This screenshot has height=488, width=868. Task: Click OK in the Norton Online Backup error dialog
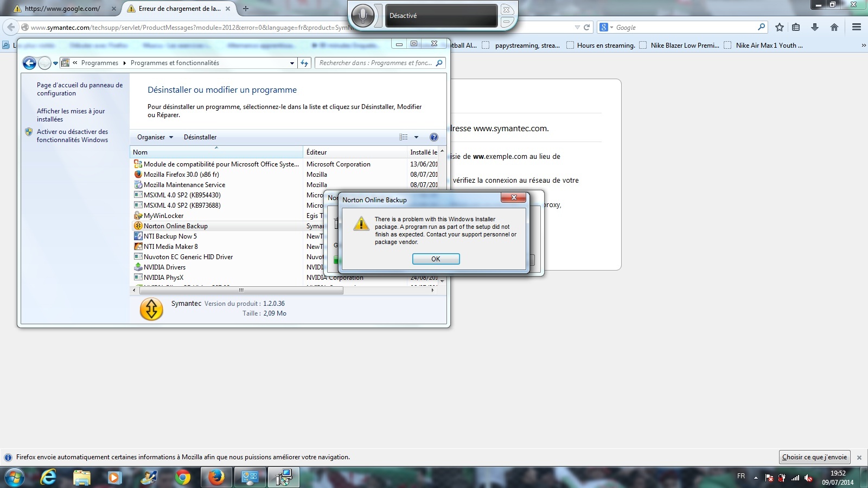[436, 259]
